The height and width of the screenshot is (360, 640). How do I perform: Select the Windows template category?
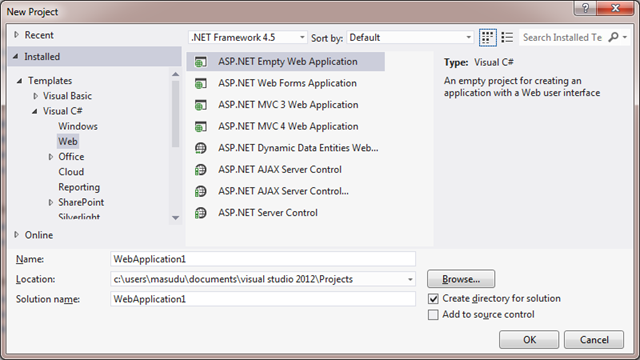78,126
